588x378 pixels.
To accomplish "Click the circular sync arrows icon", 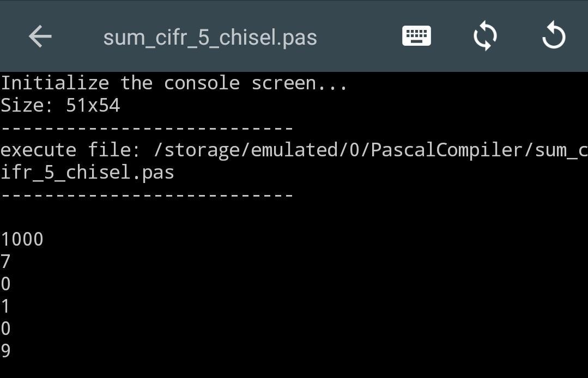I will [x=485, y=36].
